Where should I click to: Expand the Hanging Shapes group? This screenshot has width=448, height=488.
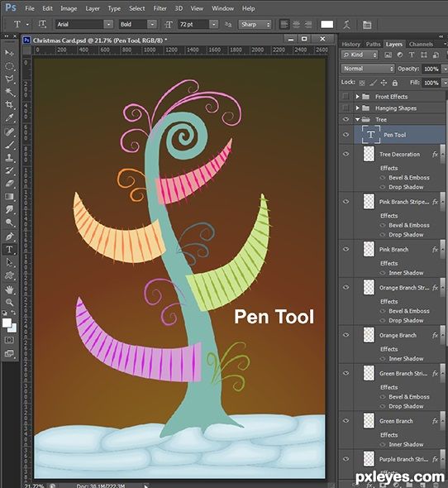click(357, 108)
